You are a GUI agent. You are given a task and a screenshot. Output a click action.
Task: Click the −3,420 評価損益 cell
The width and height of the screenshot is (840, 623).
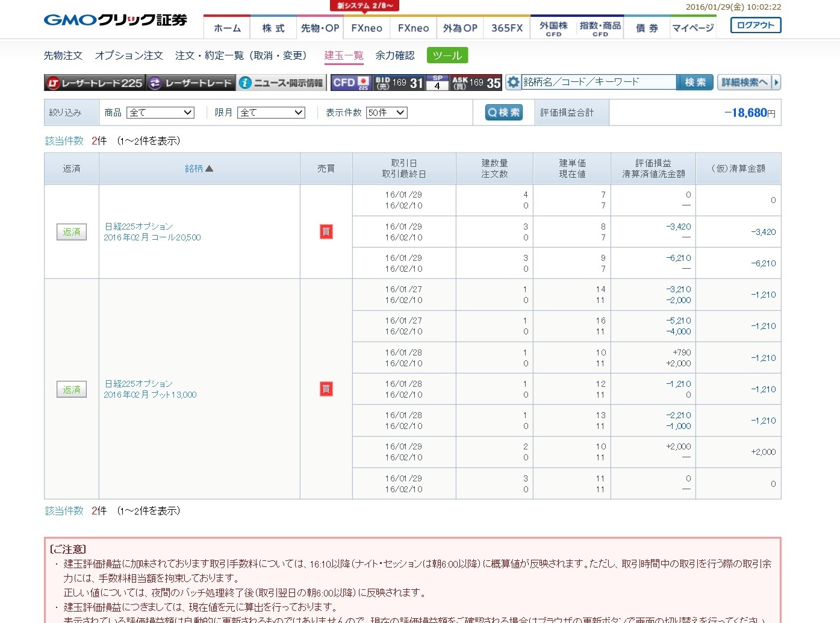679,227
